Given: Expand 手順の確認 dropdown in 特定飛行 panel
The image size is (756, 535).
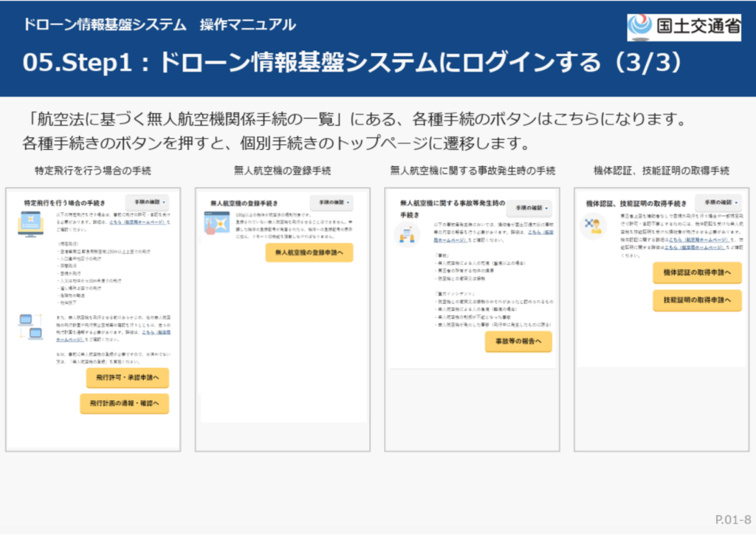Looking at the screenshot, I should pyautogui.click(x=147, y=202).
